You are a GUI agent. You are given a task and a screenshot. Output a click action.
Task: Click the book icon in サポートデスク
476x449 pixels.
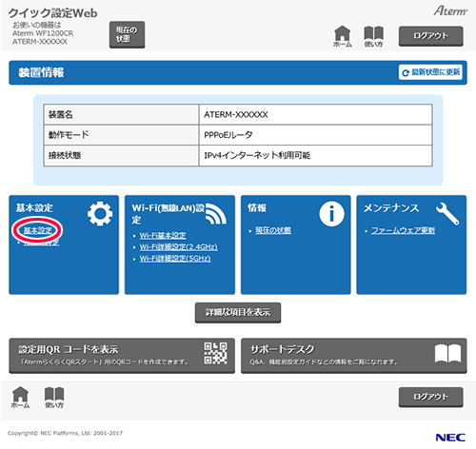coord(447,353)
